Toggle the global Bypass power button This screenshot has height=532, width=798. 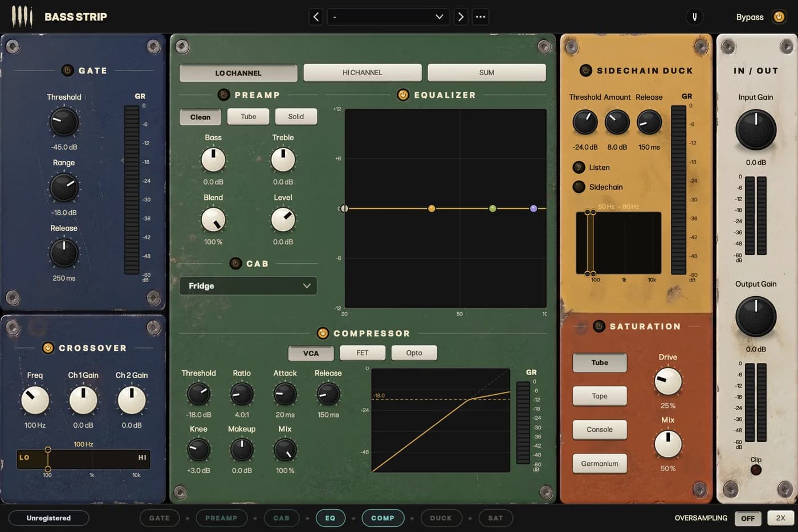click(779, 17)
